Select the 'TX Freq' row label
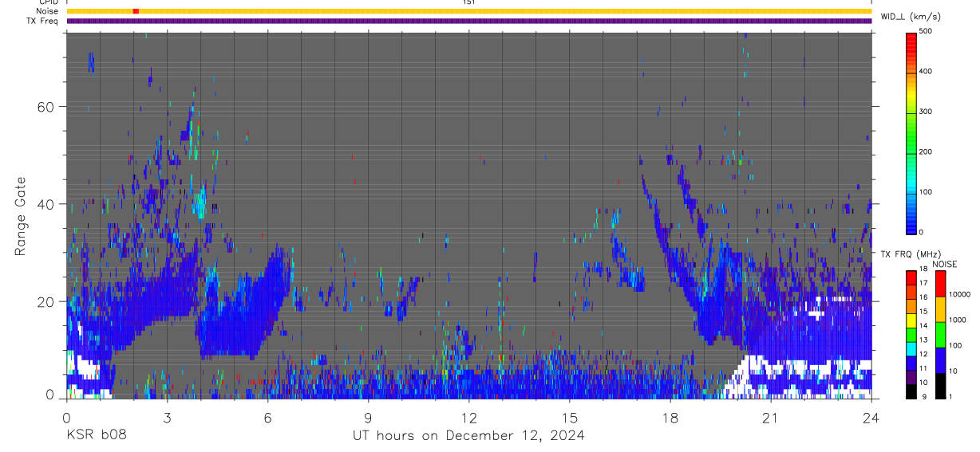Screen dimensions: 980x452 [43, 21]
